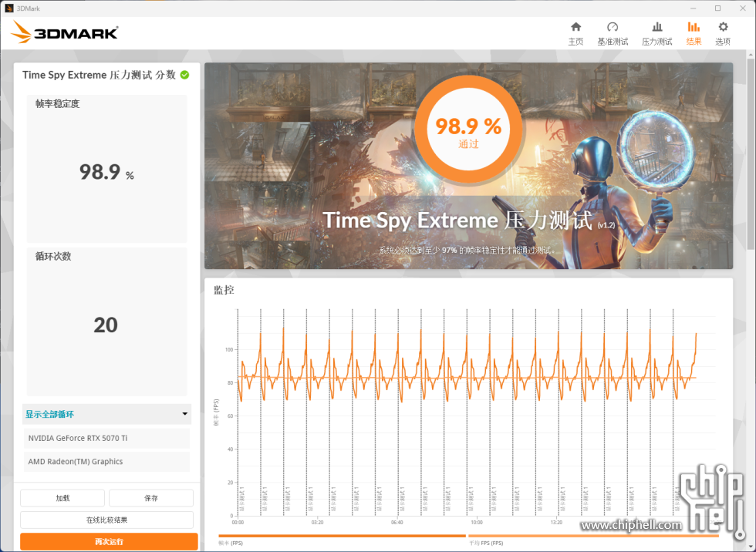Select the NVIDIA GeForce RTX 5070 Ti entry
Viewport: 756px width, 552px height.
pyautogui.click(x=106, y=438)
